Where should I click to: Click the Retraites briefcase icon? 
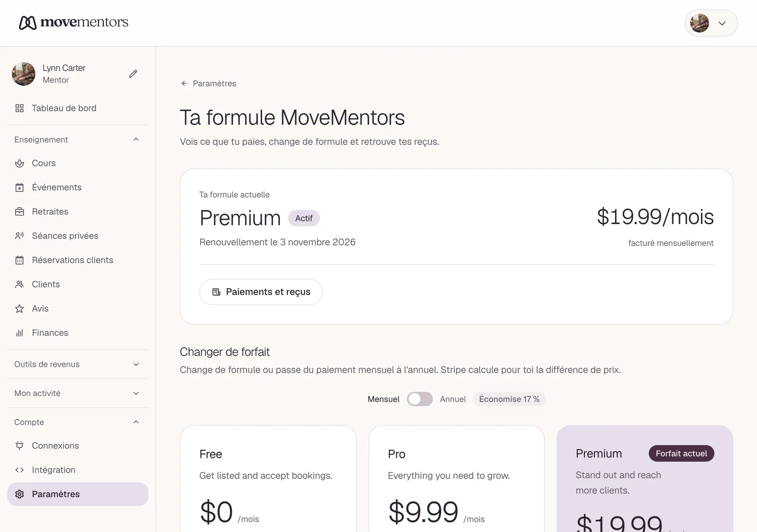(19, 212)
